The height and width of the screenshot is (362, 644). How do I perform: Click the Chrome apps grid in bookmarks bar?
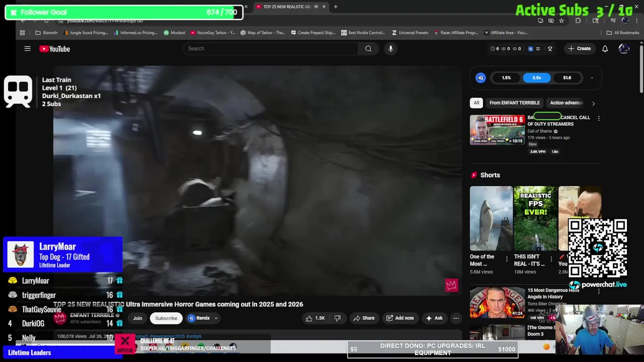pyautogui.click(x=22, y=33)
